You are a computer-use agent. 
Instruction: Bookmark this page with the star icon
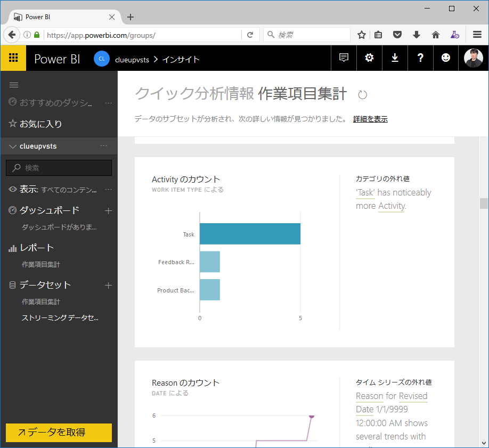[362, 35]
